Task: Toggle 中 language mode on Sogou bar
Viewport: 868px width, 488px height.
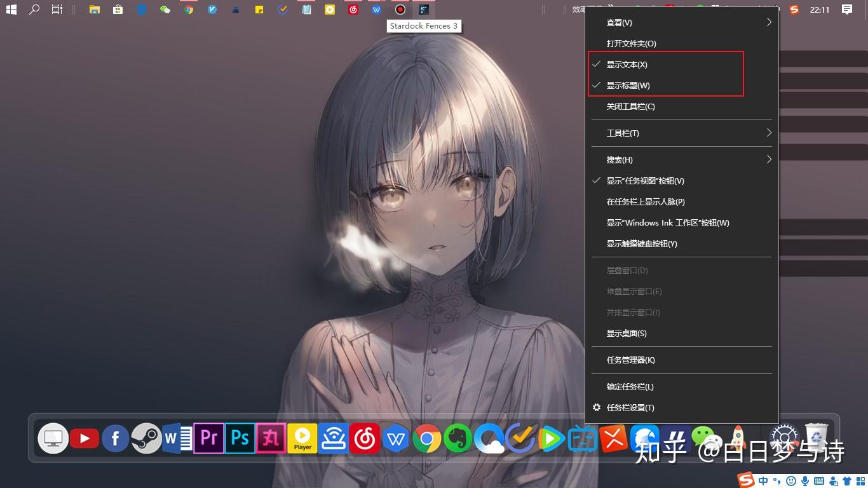Action: [763, 481]
